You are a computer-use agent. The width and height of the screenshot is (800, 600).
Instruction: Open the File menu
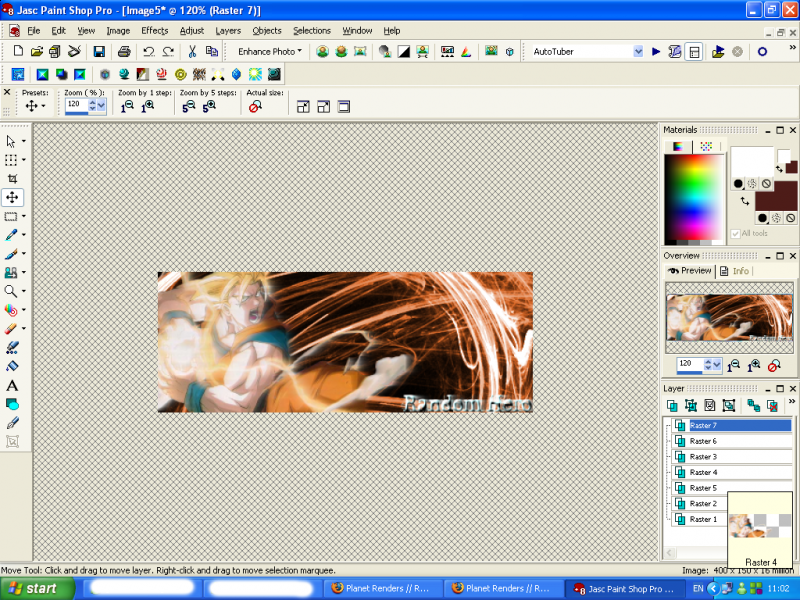(34, 31)
